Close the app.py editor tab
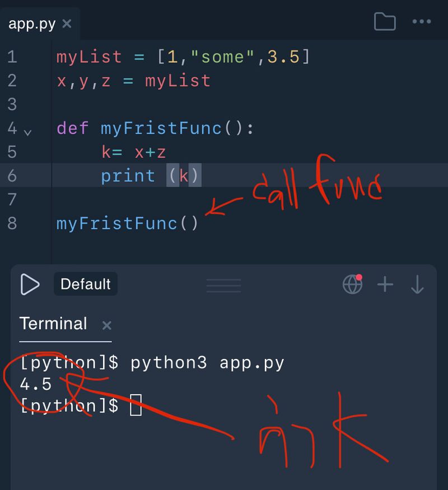This screenshot has width=448, height=490. click(67, 24)
